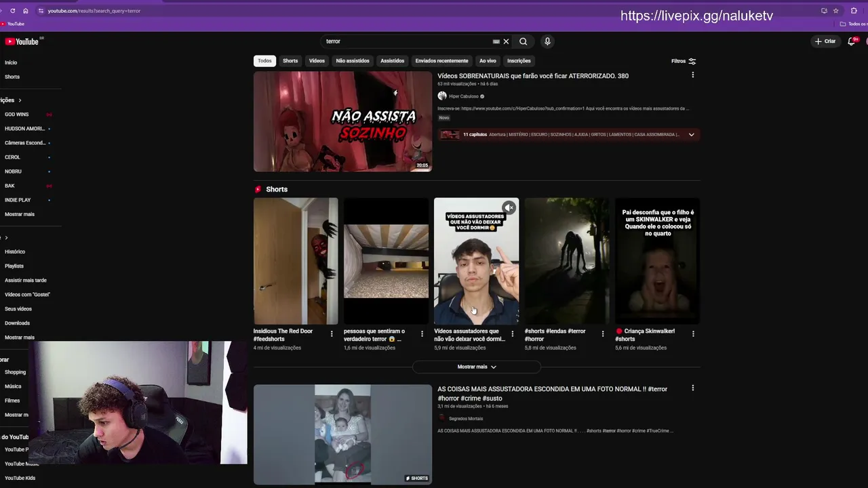
Task: Click the YouTube logo home icon
Action: click(22, 41)
